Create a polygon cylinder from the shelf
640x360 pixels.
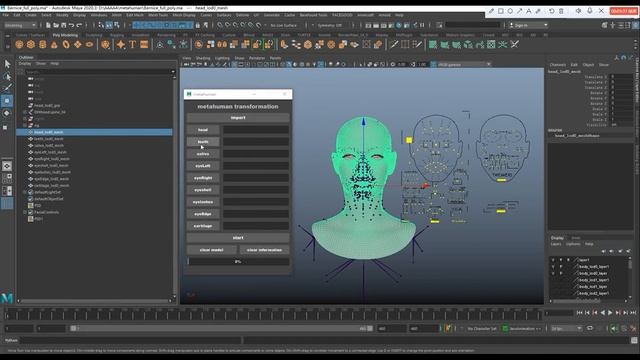(x=42, y=44)
